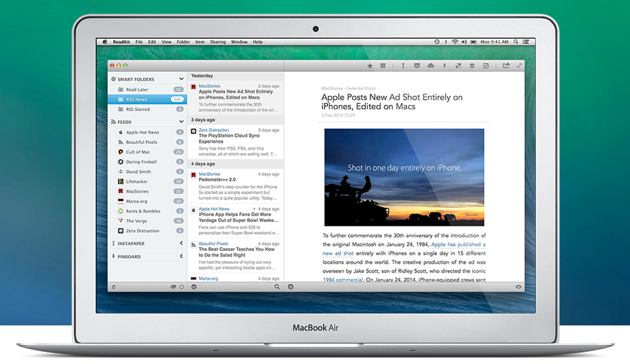
Task: Collapse the Feeds section
Action: tap(181, 122)
